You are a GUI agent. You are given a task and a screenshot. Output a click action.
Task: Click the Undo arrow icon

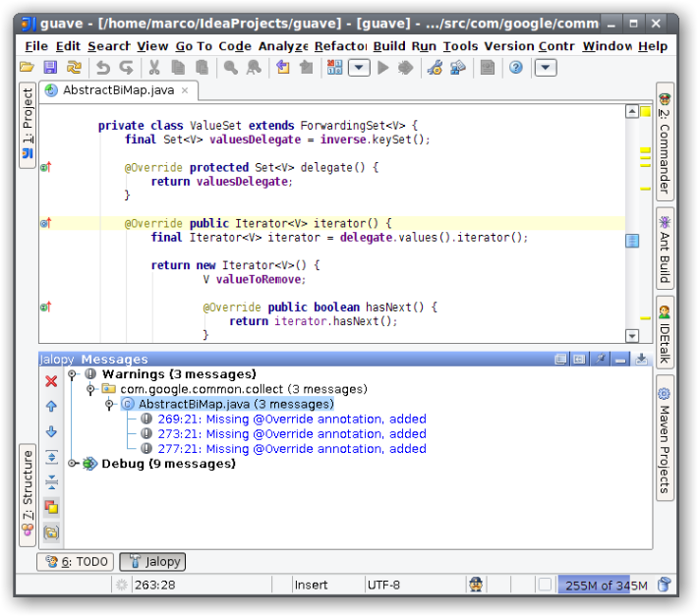103,68
